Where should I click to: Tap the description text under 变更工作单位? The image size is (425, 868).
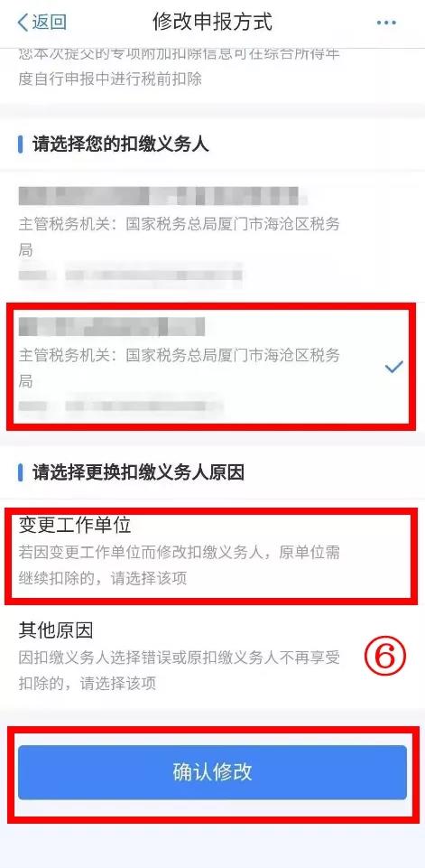click(179, 565)
